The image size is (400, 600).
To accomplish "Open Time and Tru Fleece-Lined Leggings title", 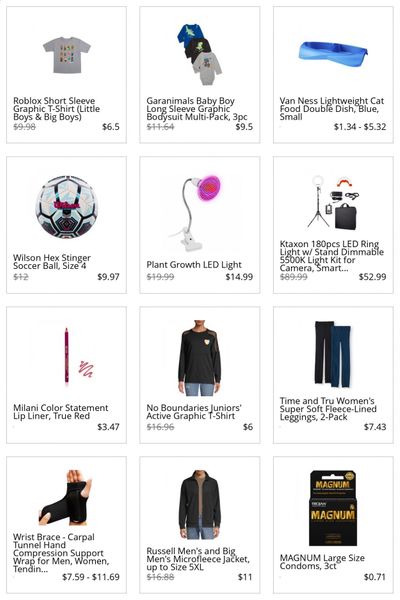I will click(x=328, y=409).
